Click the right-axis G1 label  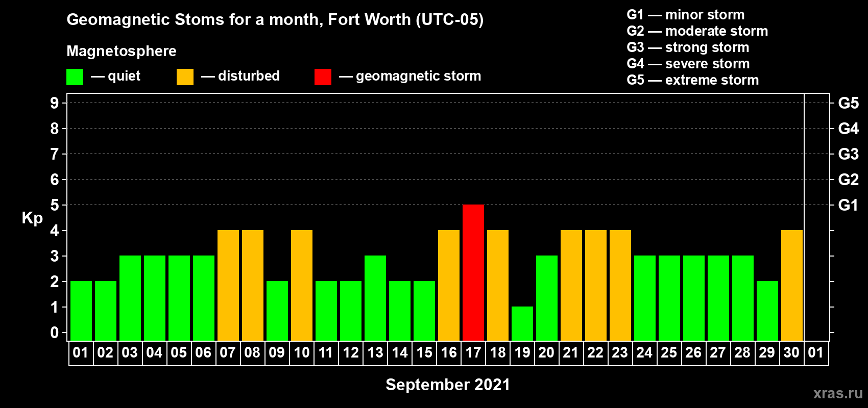pos(849,205)
